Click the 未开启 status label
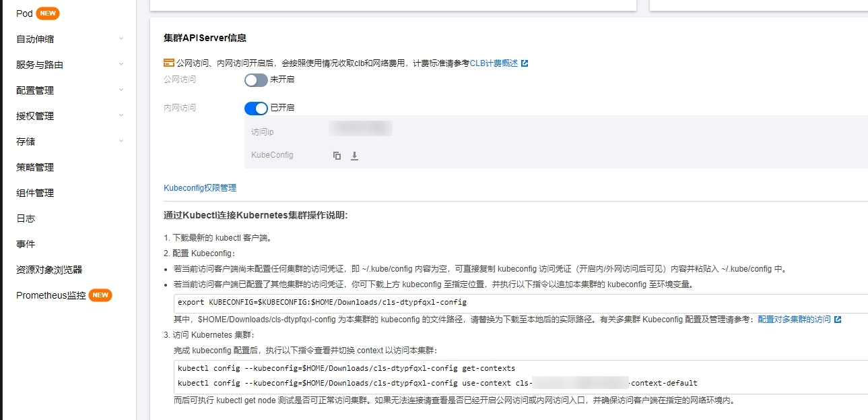This screenshot has height=420, width=868. [x=282, y=80]
